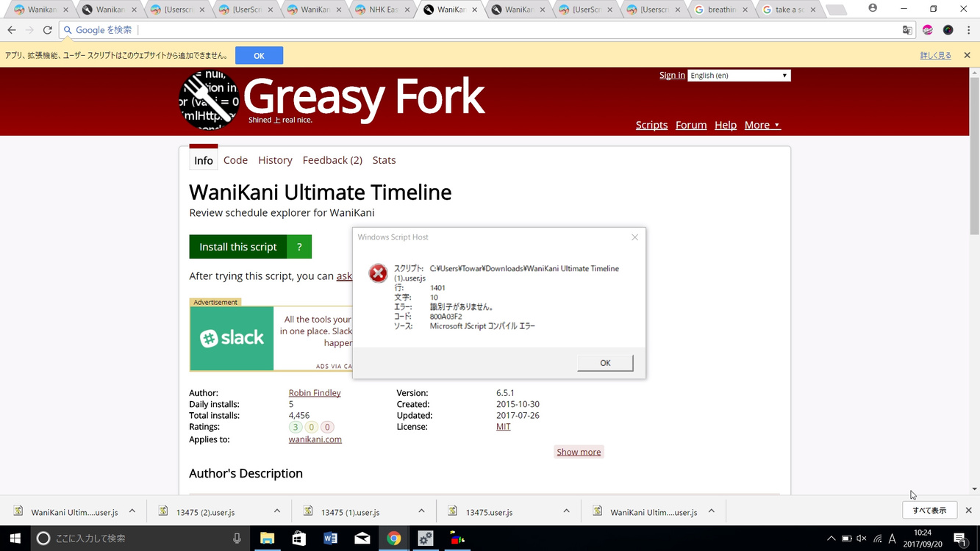Click Install this script button
This screenshot has height=551, width=980.
[x=238, y=247]
